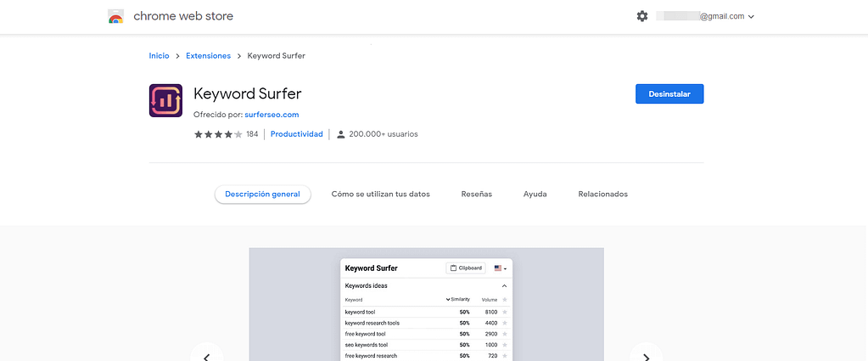Open the surferseo.com publisher link

(272, 115)
